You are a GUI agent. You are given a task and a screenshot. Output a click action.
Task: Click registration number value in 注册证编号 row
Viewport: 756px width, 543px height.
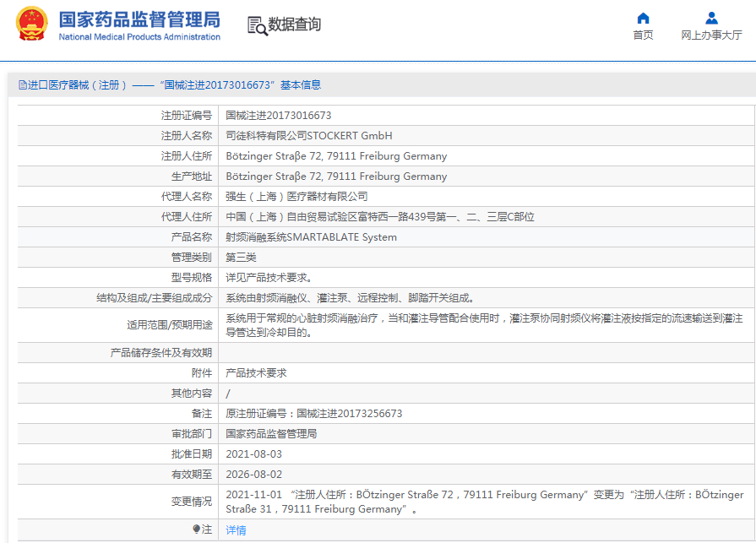[x=278, y=116]
